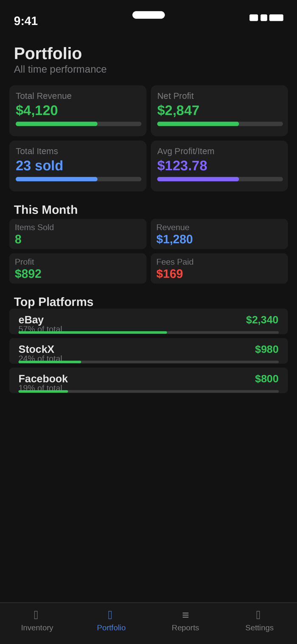The image size is (297, 644).
Task: Select the Total Items 23 sold card
Action: tap(78, 166)
